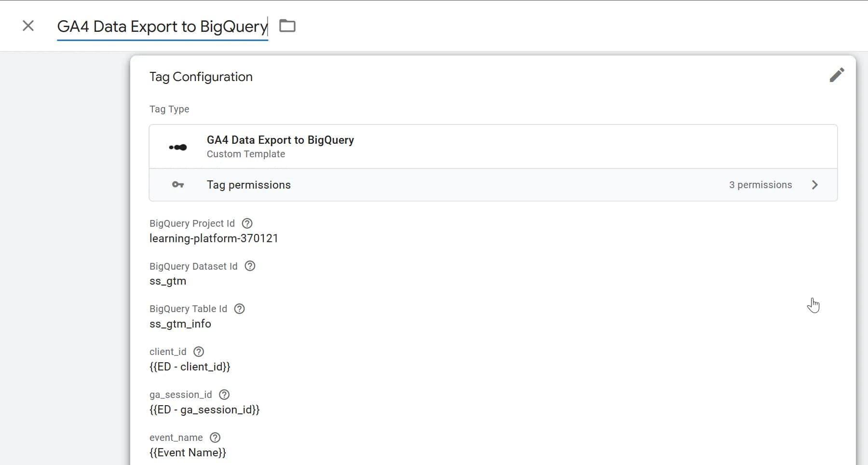Click the variable '{{Event Name}}'

pos(188,452)
